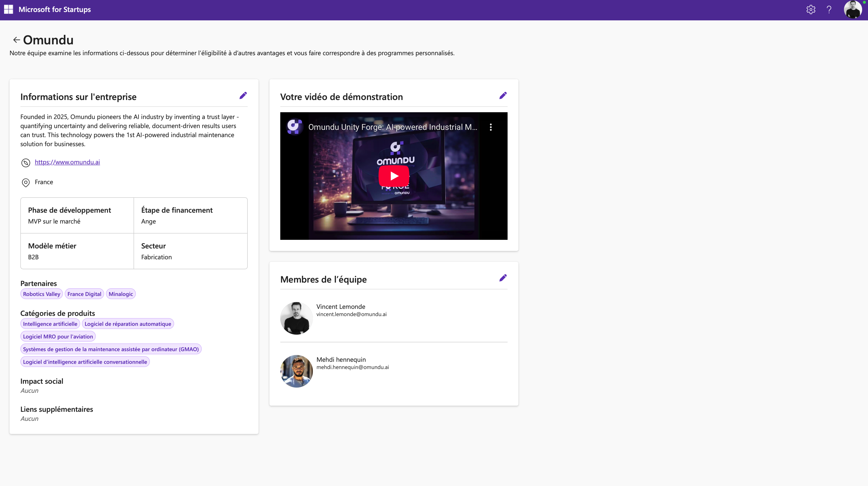Viewport: 868px width, 486px height.
Task: Open the video's three-dot options menu
Action: [x=491, y=127]
